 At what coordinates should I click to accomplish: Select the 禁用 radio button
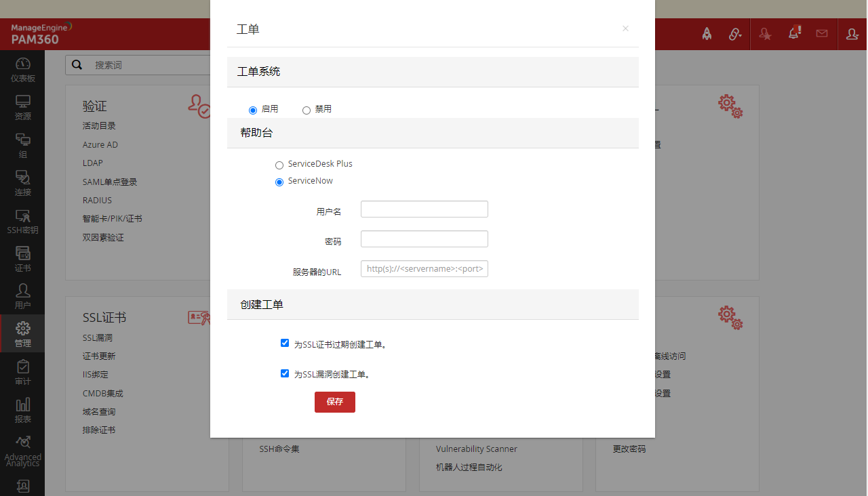click(x=307, y=110)
